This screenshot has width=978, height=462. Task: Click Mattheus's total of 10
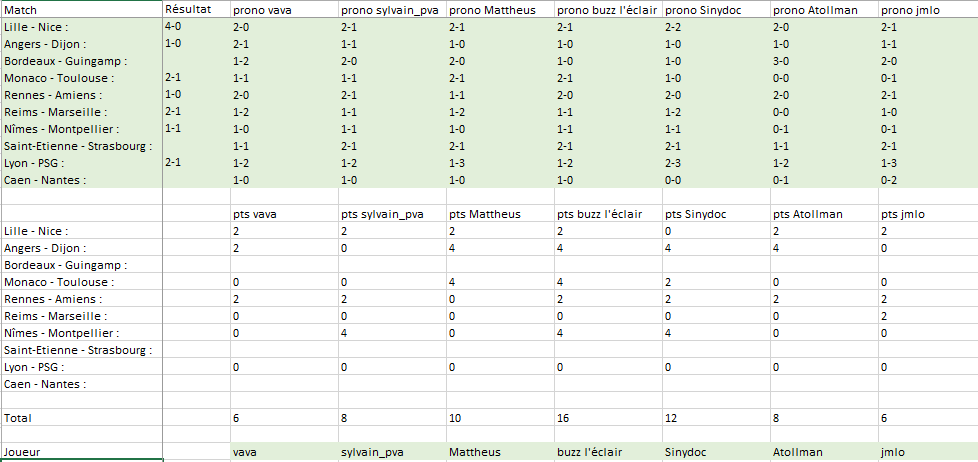tap(457, 417)
